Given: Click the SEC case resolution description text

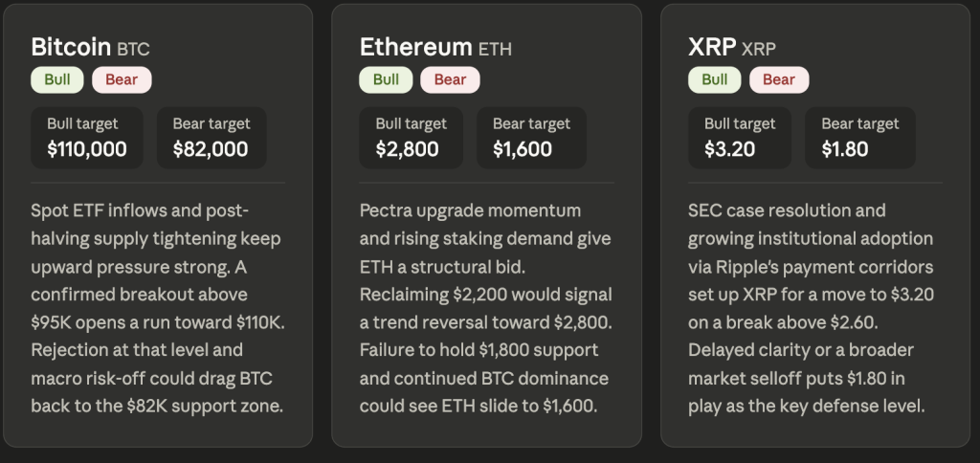Looking at the screenshot, I should (x=815, y=307).
